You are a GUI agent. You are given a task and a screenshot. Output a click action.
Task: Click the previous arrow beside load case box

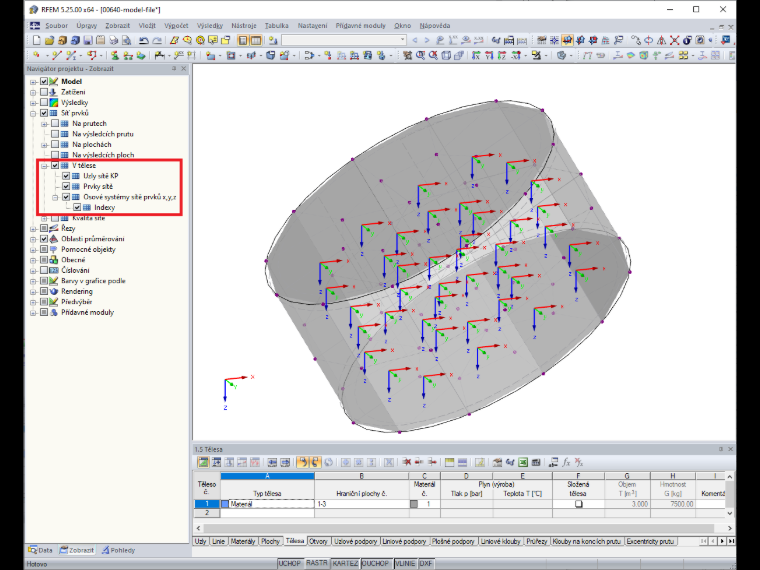(414, 40)
